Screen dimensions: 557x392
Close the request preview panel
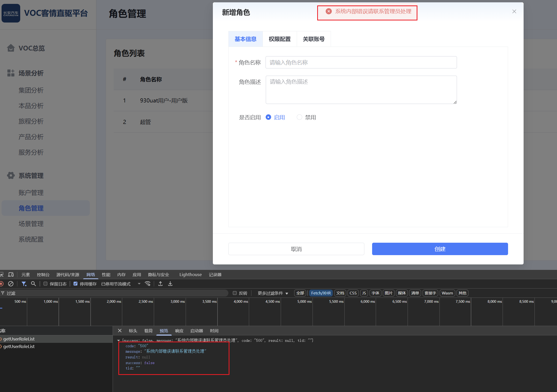tap(120, 331)
